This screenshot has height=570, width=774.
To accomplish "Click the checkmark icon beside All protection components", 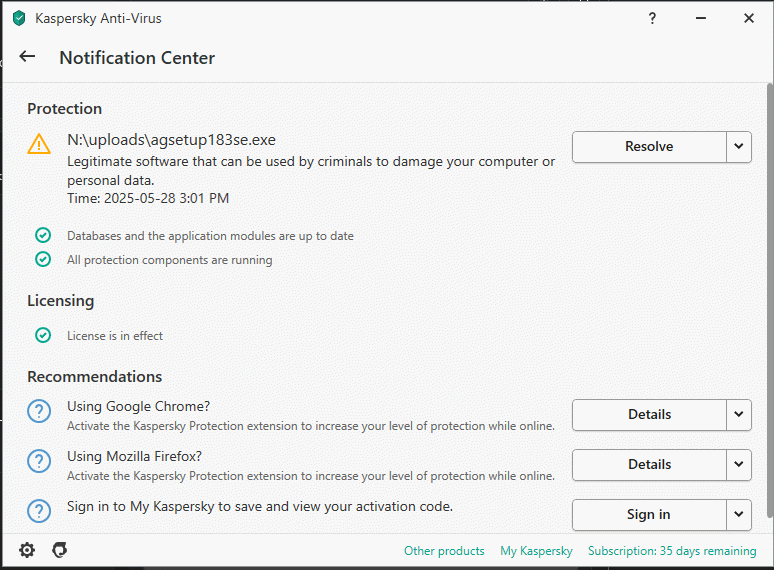I will point(43,259).
